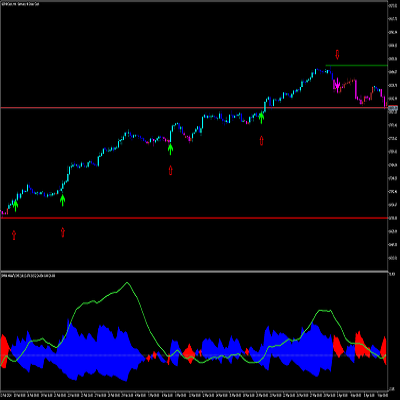This screenshot has height=400, width=400.
Task: Select the thick red horizontal support line
Action: pyautogui.click(x=193, y=218)
